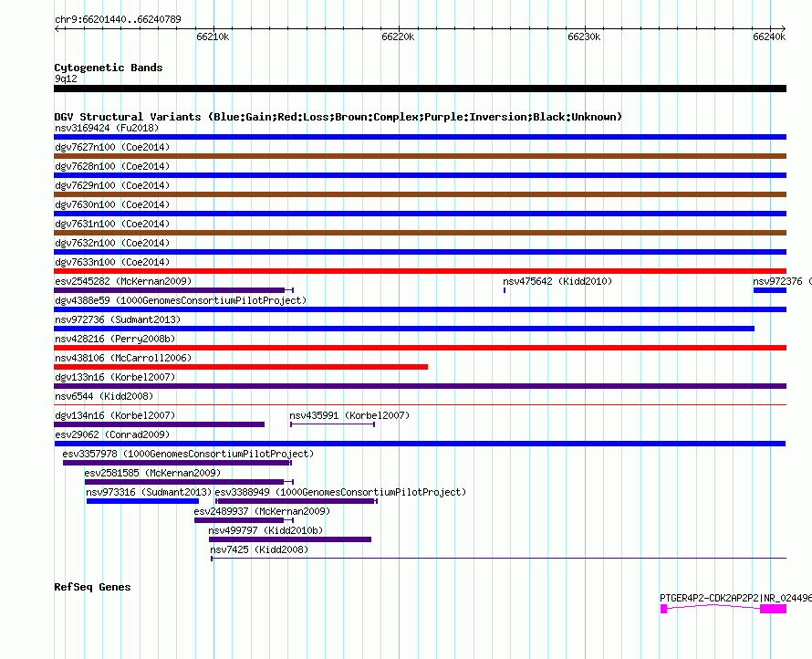The height and width of the screenshot is (659, 812).
Task: Click the 66210k ruler tick label
Action: pyautogui.click(x=213, y=37)
